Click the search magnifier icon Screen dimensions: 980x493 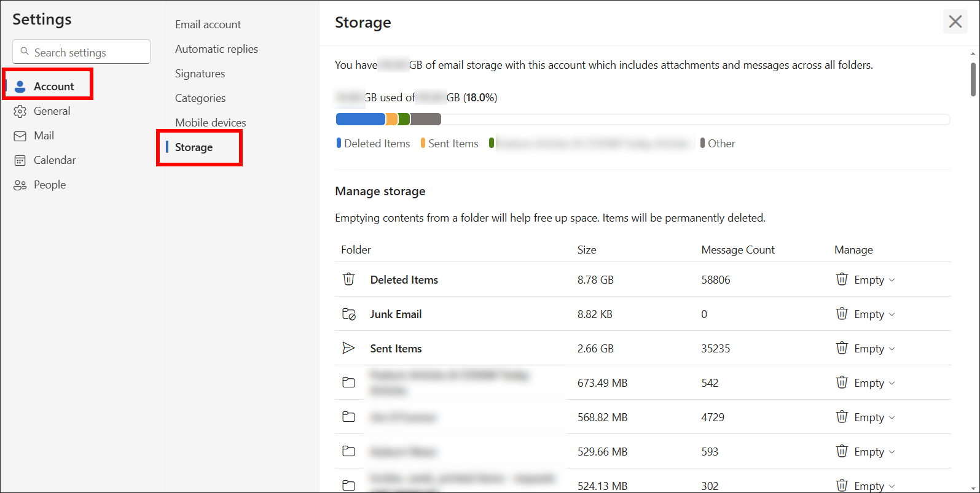[25, 52]
